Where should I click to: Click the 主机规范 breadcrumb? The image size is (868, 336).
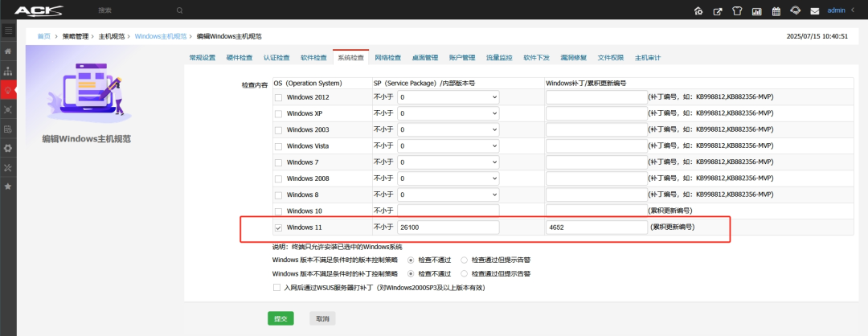pyautogui.click(x=112, y=36)
